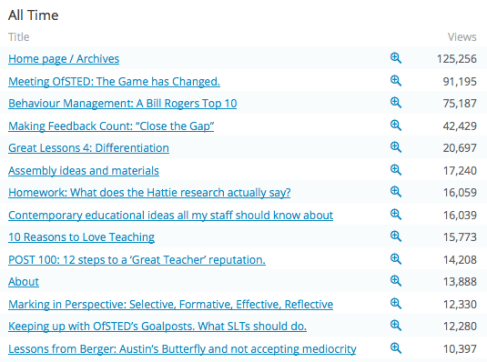Viewport: 487px width, 362px height.
Task: Click the 12,330 views value
Action: click(460, 305)
